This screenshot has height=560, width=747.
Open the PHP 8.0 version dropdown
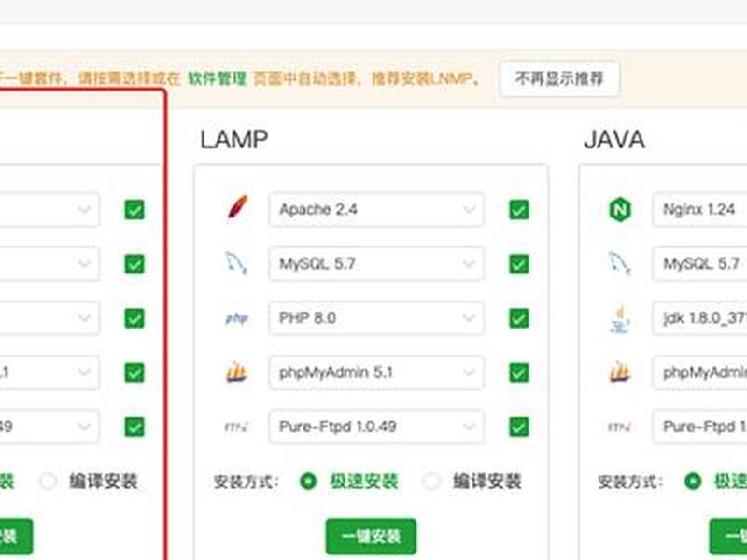[376, 318]
